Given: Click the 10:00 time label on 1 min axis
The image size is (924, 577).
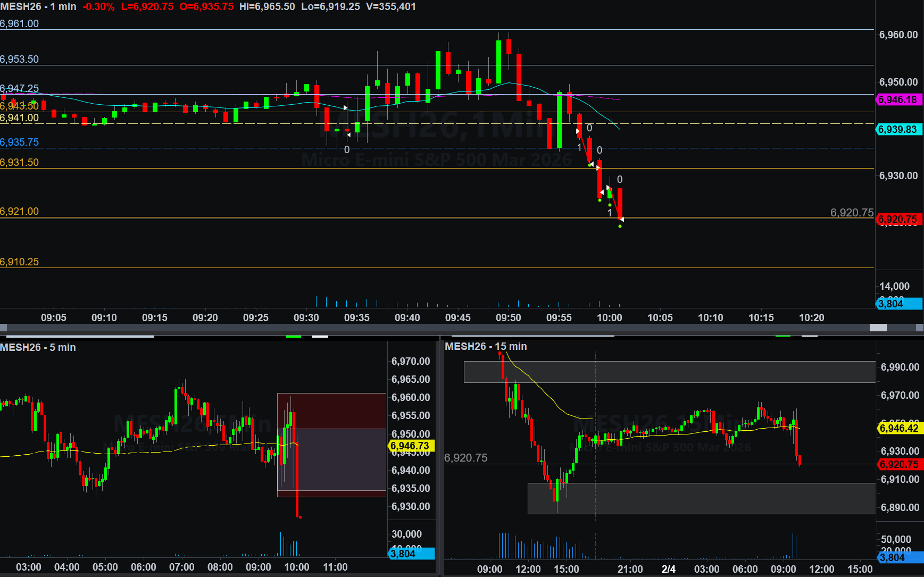Looking at the screenshot, I should pos(609,317).
